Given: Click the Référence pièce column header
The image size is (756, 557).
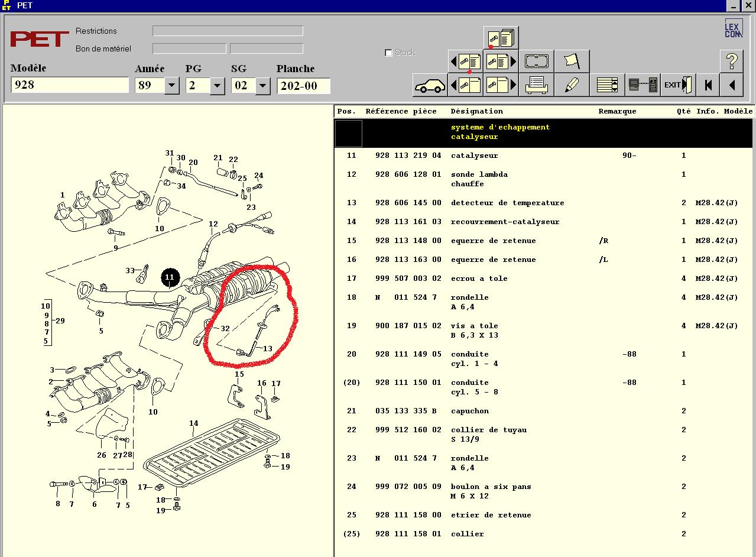Looking at the screenshot, I should 401,111.
